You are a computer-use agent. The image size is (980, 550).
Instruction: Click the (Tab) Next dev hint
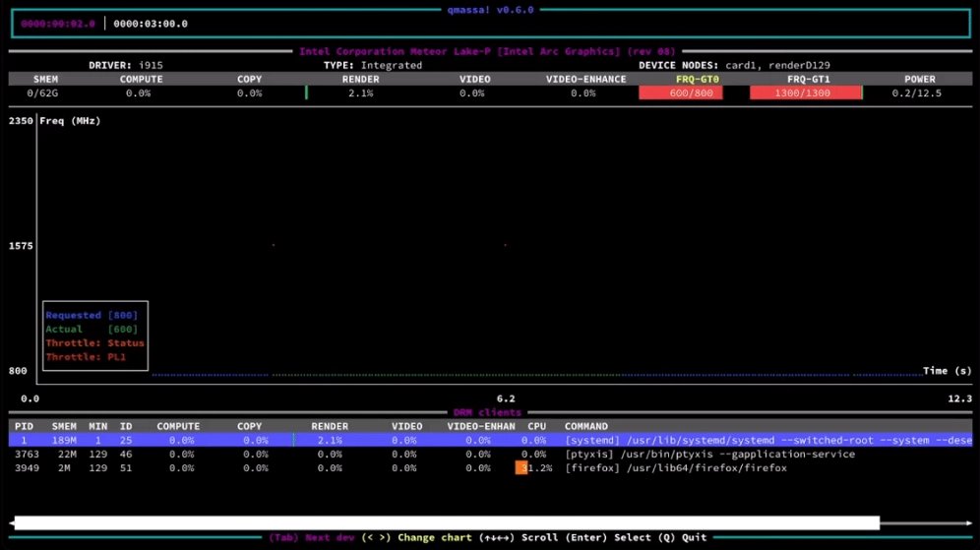311,537
